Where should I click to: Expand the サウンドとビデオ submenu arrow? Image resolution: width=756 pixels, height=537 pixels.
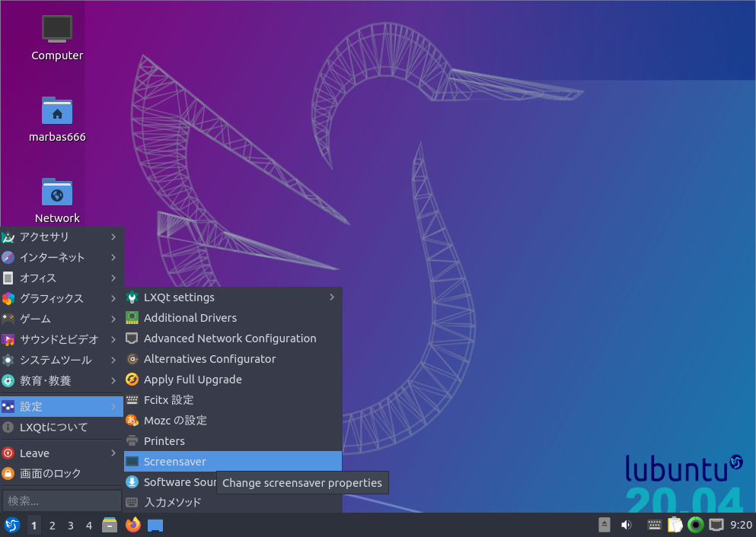[x=113, y=339]
